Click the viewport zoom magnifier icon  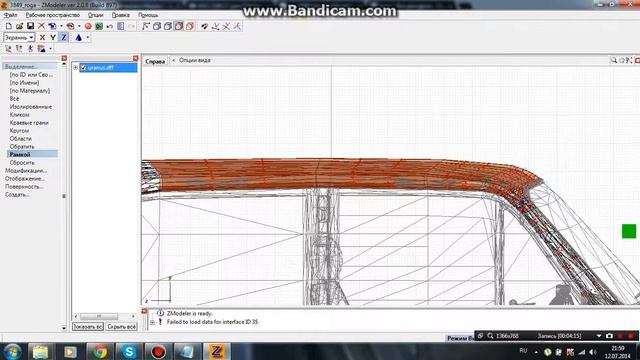click(x=613, y=60)
